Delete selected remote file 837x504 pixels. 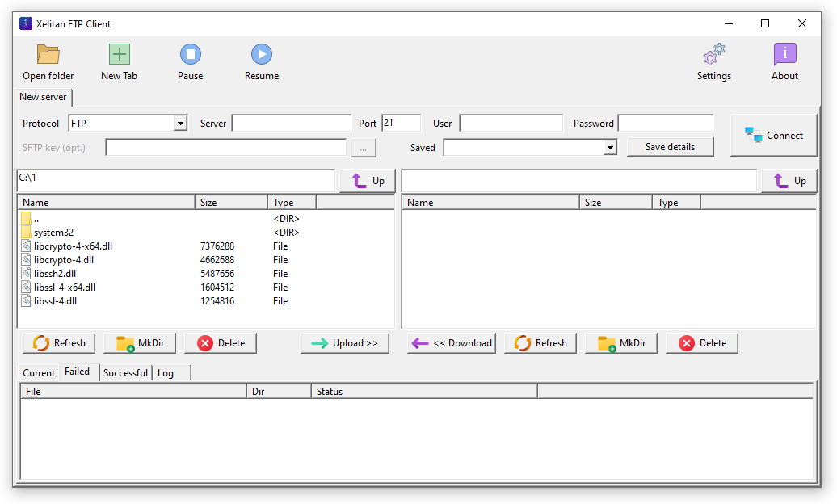pos(702,343)
